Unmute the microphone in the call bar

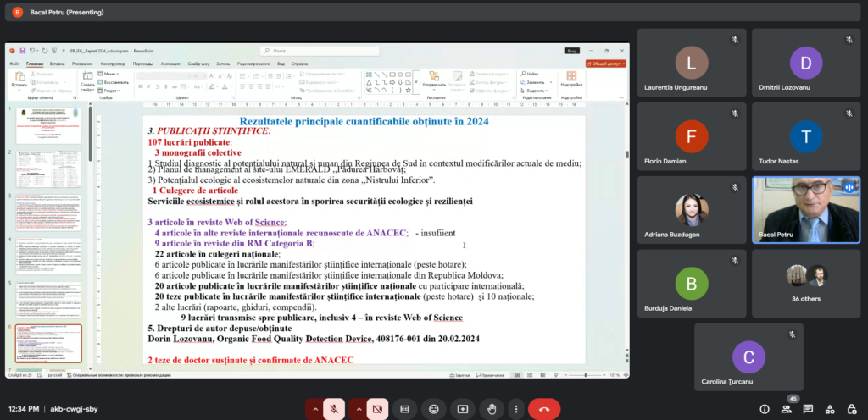click(334, 408)
